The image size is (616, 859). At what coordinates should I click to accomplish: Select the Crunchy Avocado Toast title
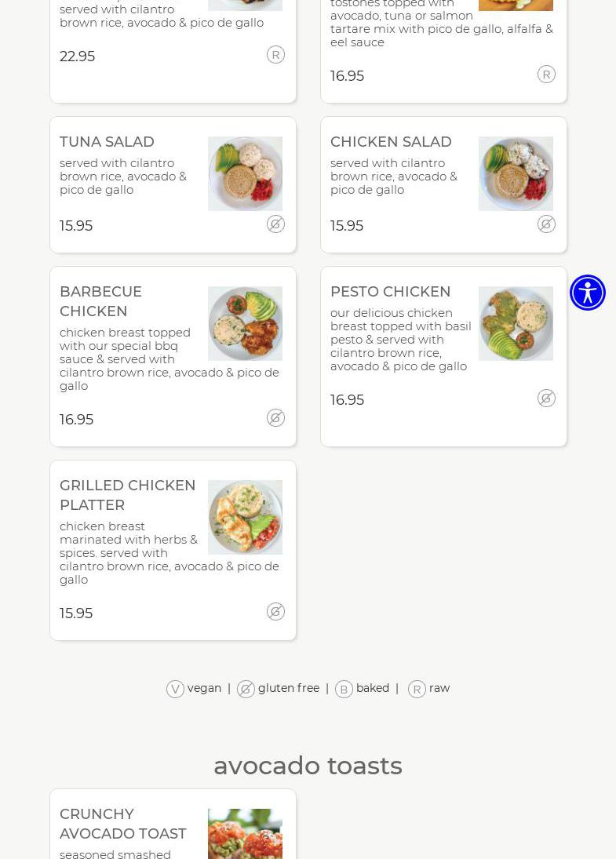pos(123,824)
